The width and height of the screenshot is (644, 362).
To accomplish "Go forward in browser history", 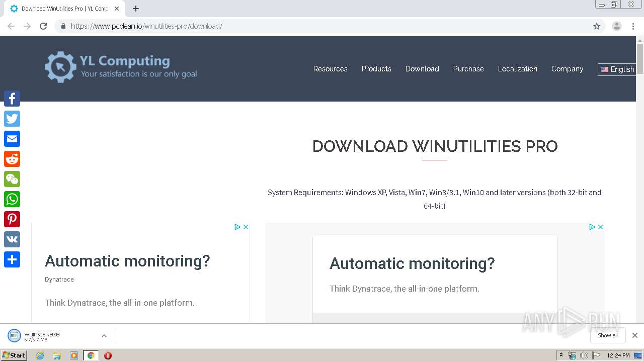I will tap(27, 26).
